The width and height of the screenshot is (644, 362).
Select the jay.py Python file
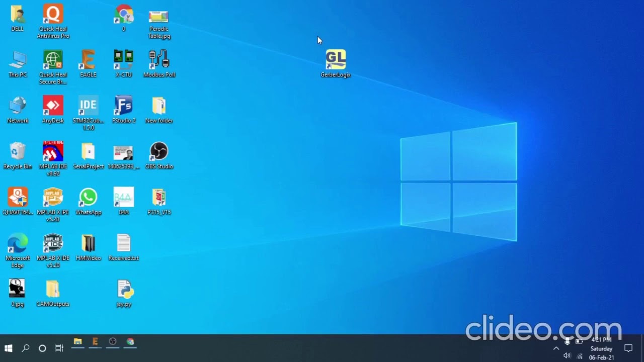[124, 293]
